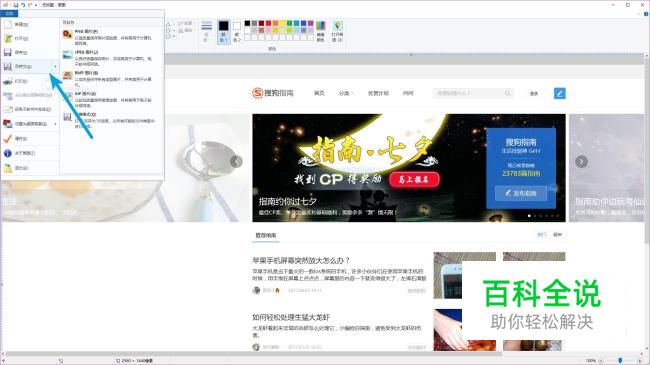Click the Exit icon in File menu

[8, 168]
